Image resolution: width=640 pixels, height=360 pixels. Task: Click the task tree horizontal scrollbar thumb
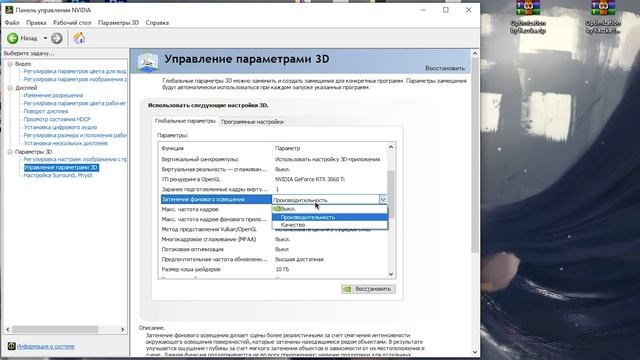coord(55,329)
